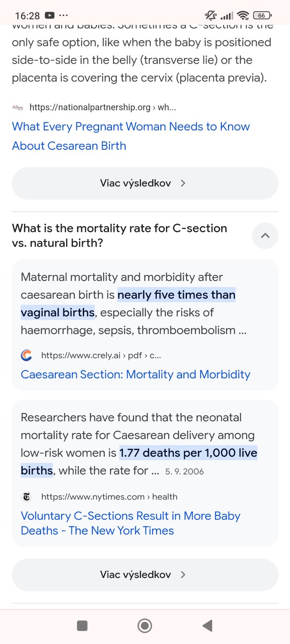
Task: Tap the muted notifications bell icon
Action: coord(210,16)
